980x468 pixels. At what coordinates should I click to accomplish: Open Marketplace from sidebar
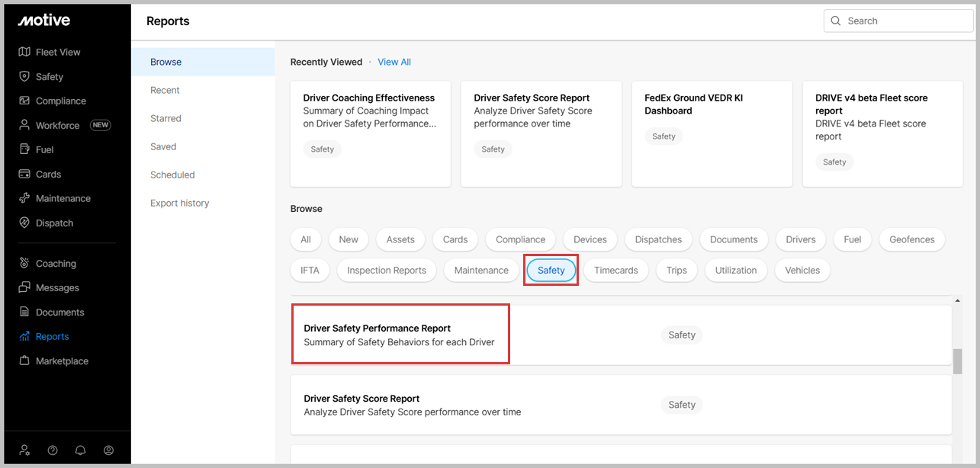[x=62, y=361]
